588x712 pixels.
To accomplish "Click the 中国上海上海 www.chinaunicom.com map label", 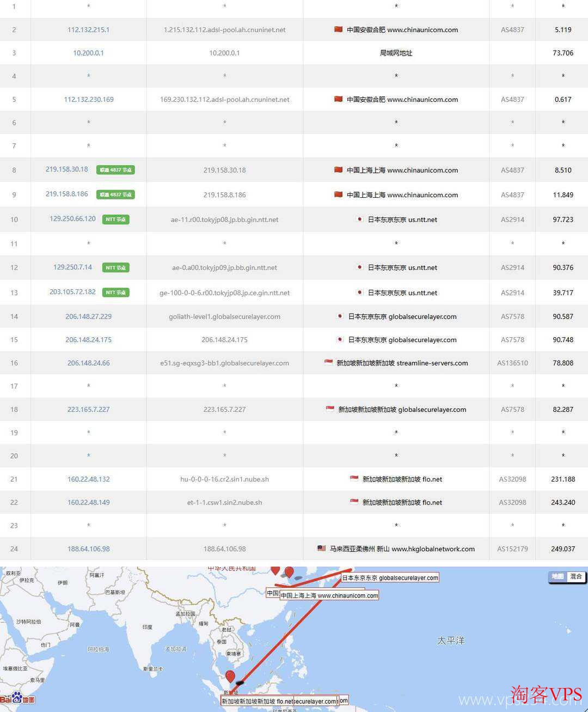I will (x=329, y=595).
